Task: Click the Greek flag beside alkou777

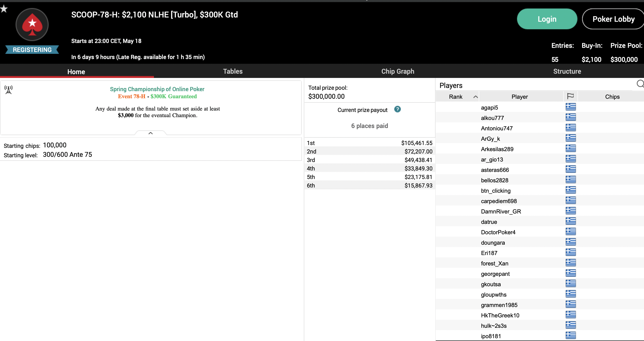Action: coord(571,117)
